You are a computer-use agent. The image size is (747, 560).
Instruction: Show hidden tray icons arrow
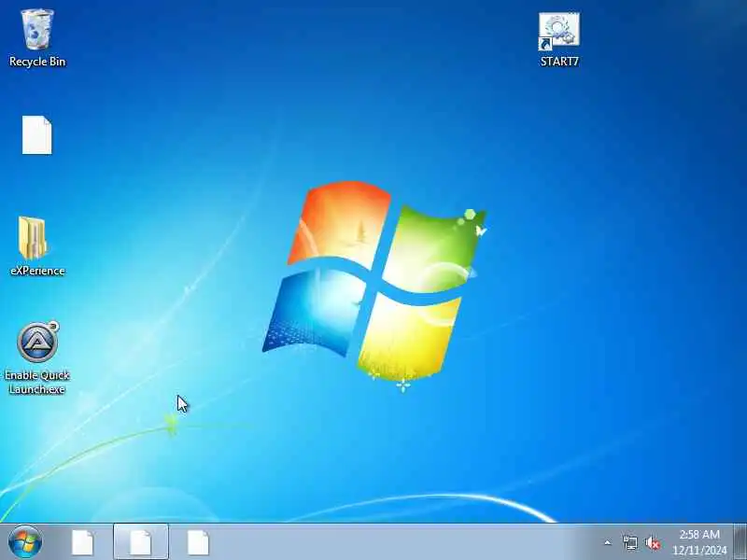pos(608,542)
